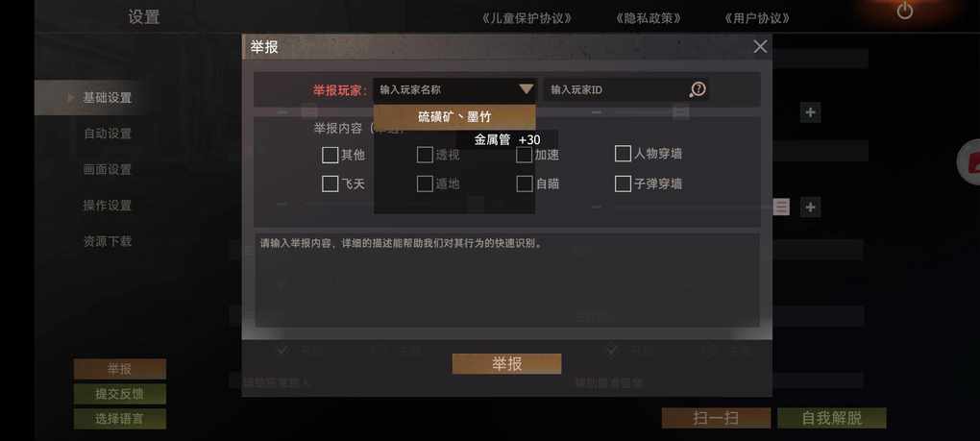This screenshot has height=441, width=980.
Task: Click the list icon beside the lower plus
Action: pos(780,208)
